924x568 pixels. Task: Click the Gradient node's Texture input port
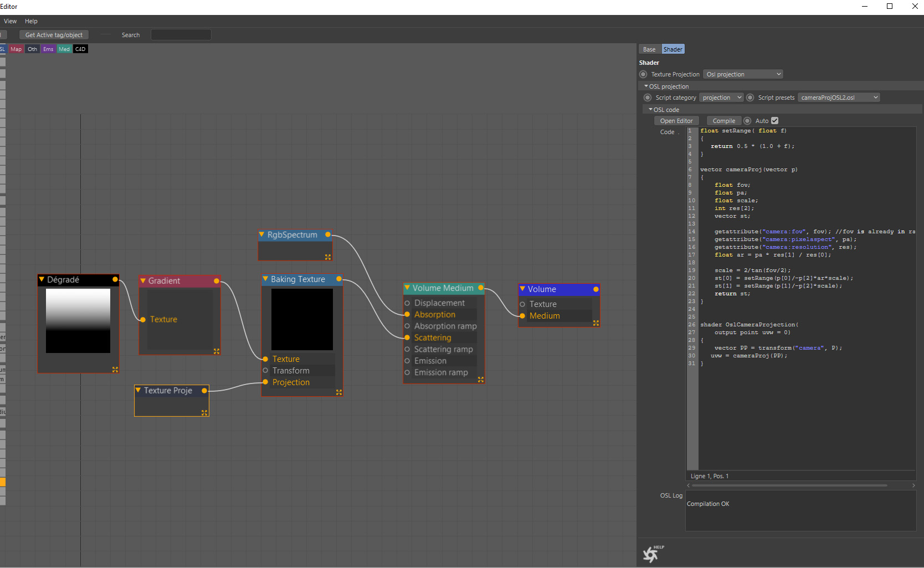143,320
